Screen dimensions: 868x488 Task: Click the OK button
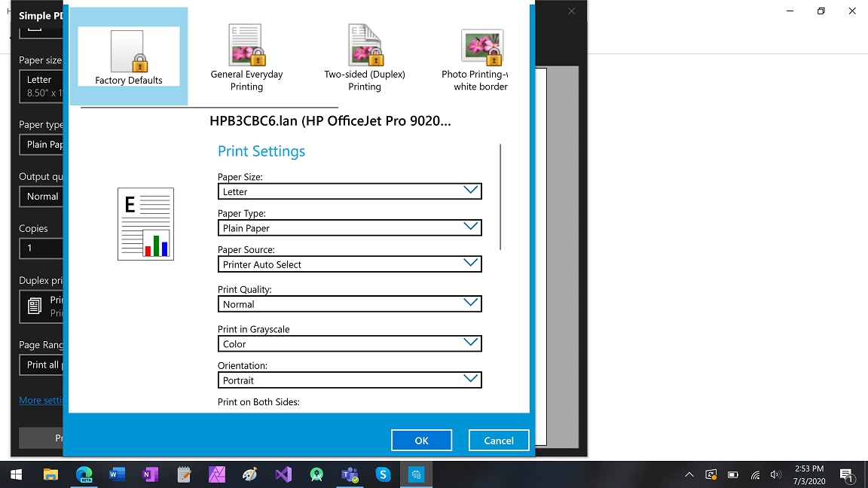click(x=421, y=441)
